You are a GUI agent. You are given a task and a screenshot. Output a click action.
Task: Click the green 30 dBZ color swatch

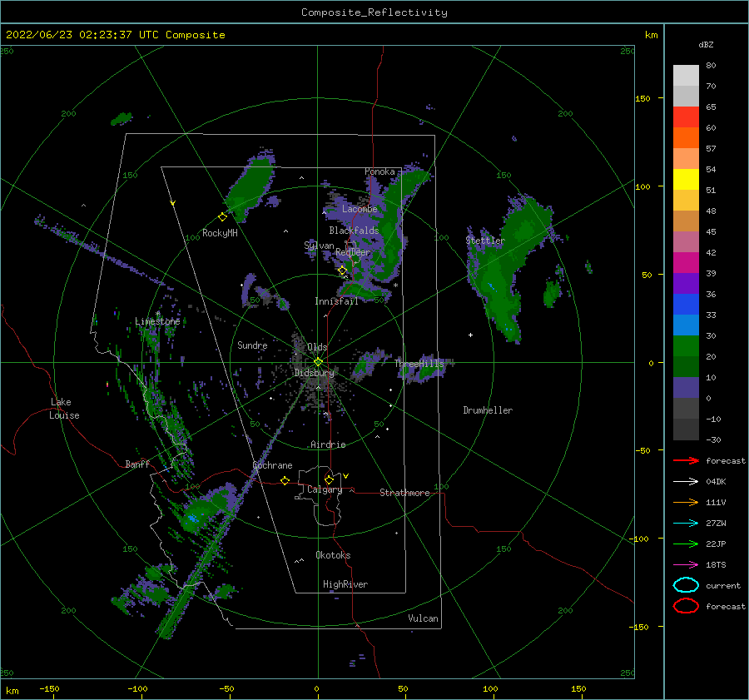tap(686, 345)
